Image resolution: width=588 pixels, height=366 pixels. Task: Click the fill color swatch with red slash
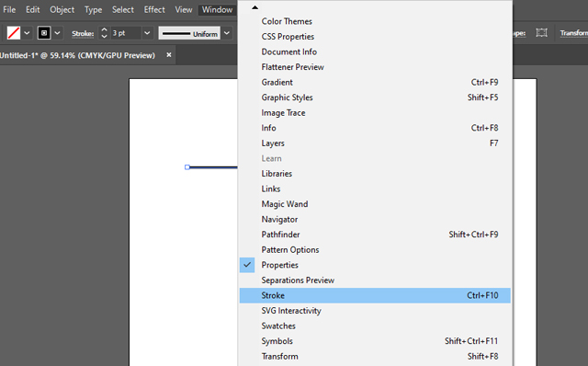14,33
